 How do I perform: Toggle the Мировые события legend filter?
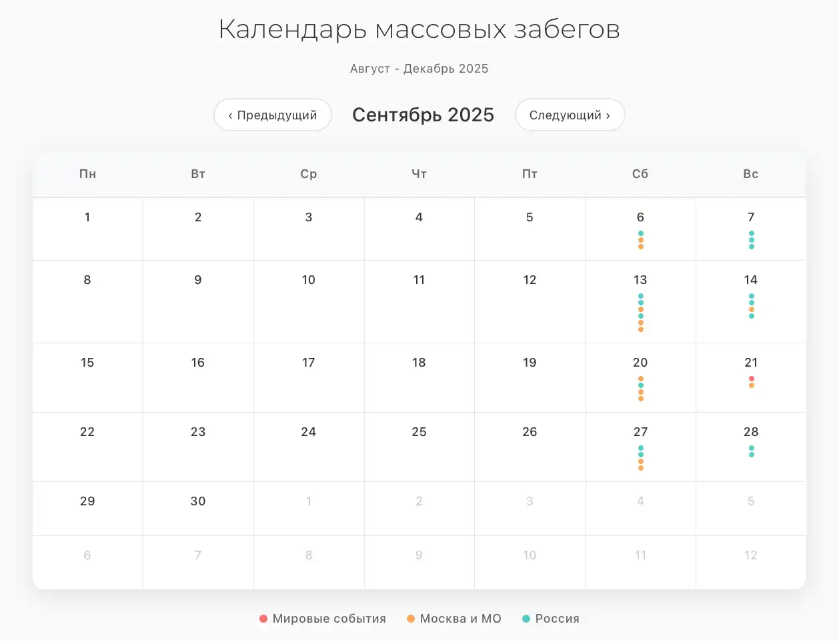click(323, 619)
